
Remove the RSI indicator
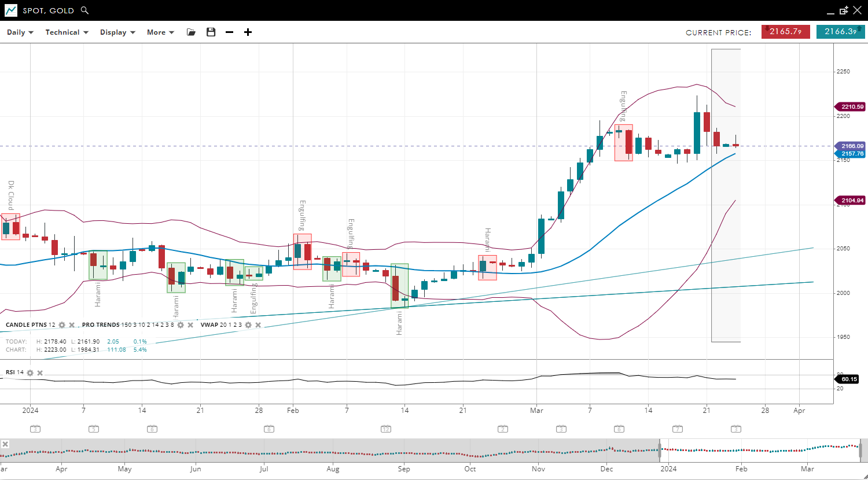40,372
